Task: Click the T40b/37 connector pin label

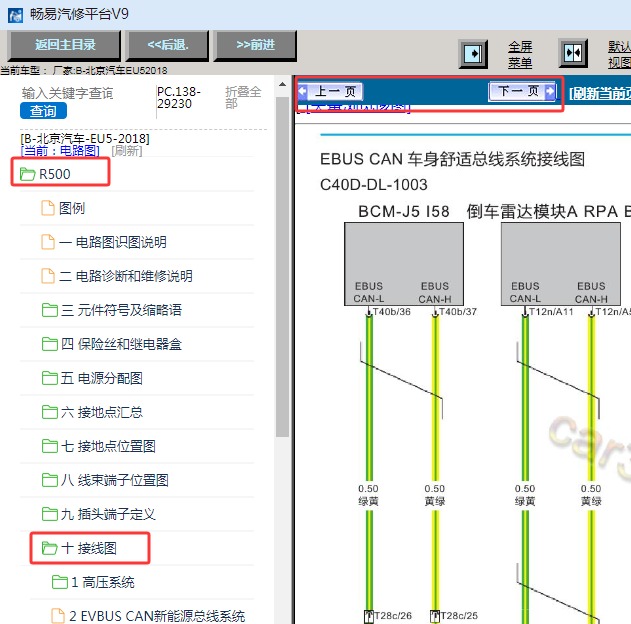Action: coord(458,312)
